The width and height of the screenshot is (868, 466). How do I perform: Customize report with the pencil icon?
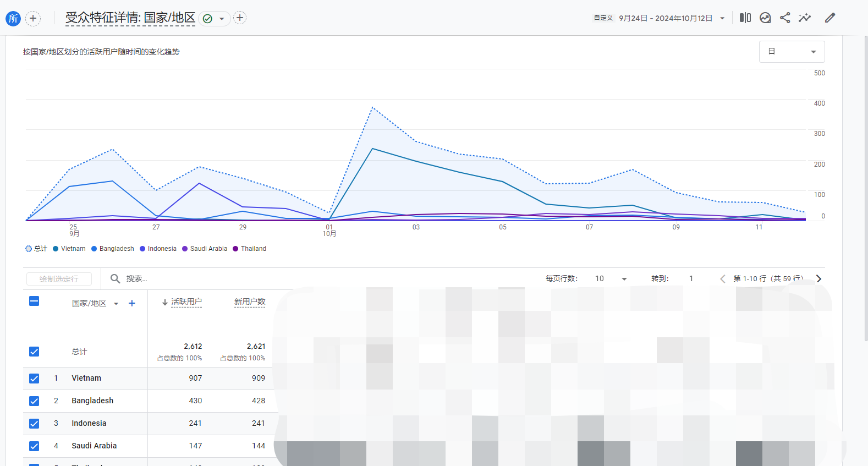click(830, 18)
